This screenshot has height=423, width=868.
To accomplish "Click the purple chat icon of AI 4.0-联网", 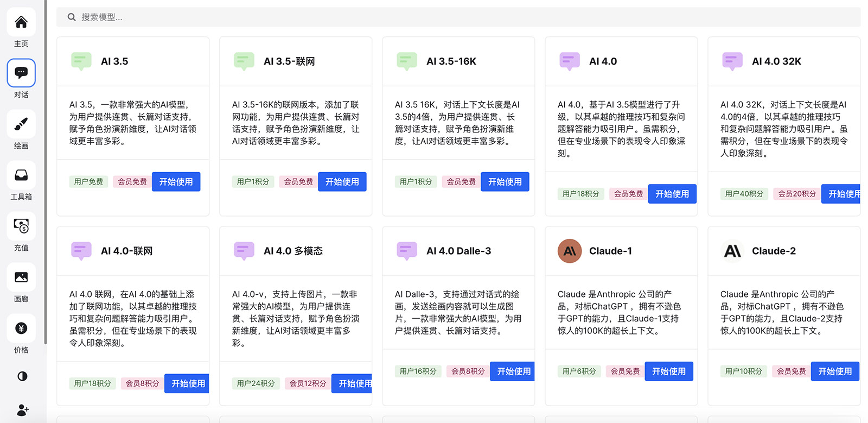I will click(81, 251).
